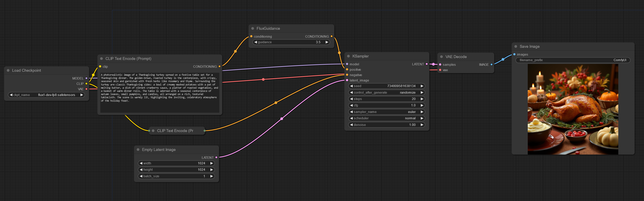The height and width of the screenshot is (201, 644).
Task: Click the guidance 3.5 slider field
Action: (291, 42)
